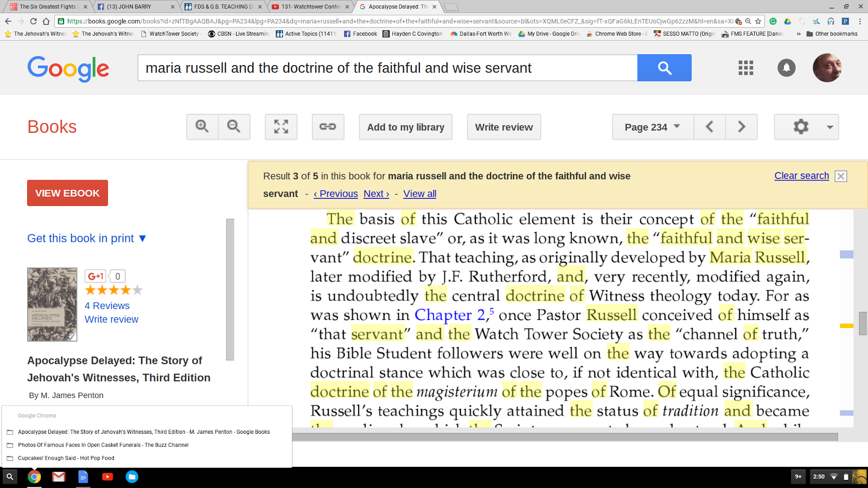This screenshot has height=488, width=868.
Task: Go to the previous book page arrow
Action: click(x=710, y=127)
